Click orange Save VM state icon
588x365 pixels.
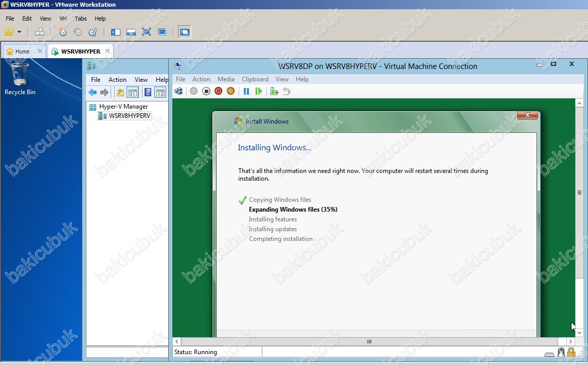(230, 91)
